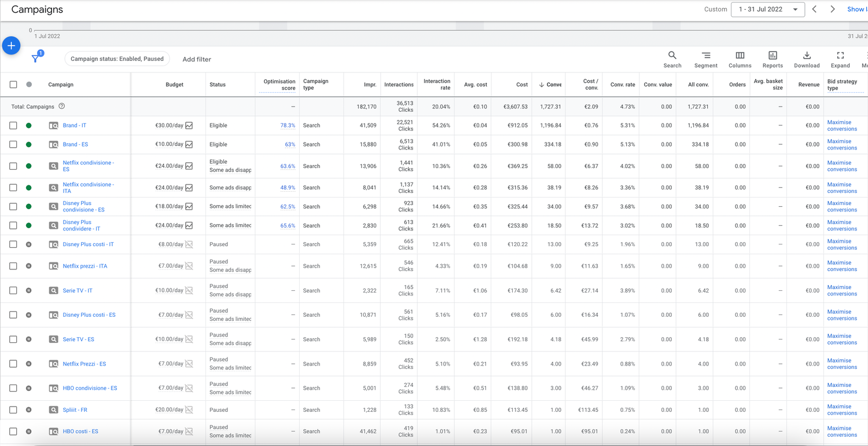Select the checkbox for Netflix condivisione - ITA

[13, 188]
